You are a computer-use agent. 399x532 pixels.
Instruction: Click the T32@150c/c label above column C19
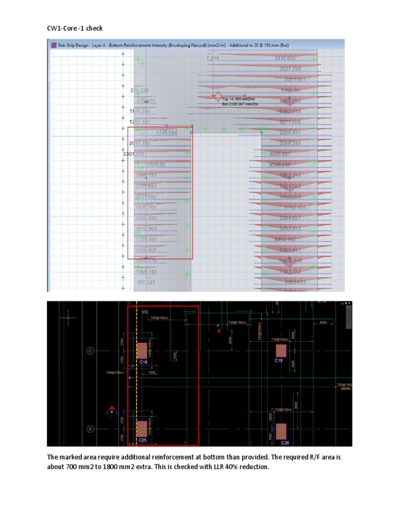(280, 339)
